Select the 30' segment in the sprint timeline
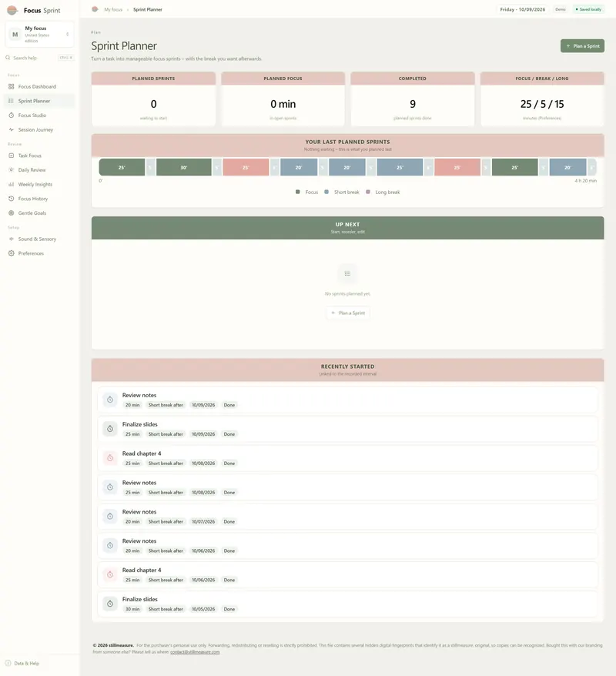The height and width of the screenshot is (676, 616). (x=183, y=167)
